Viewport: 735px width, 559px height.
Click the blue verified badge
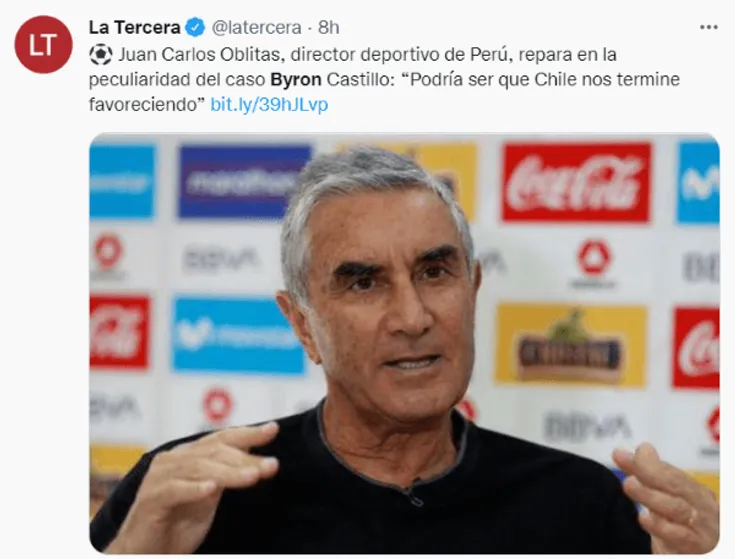[x=195, y=28]
